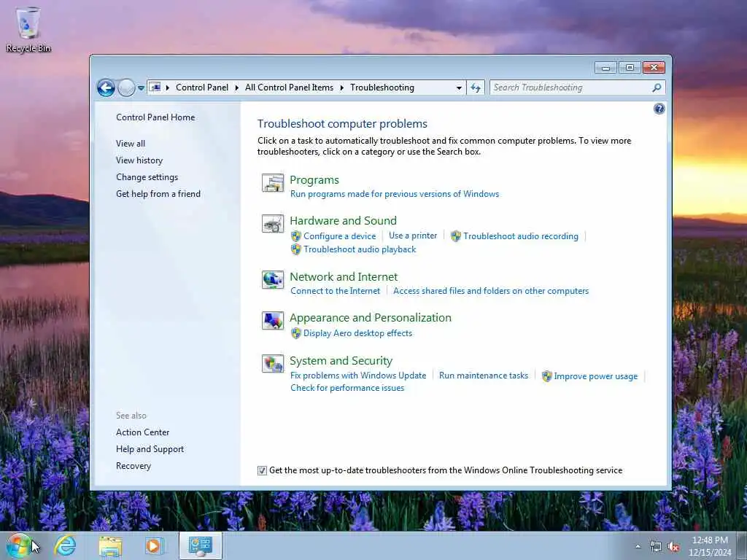This screenshot has width=747, height=560.
Task: Click Fix problems with Windows Update
Action: click(x=358, y=376)
